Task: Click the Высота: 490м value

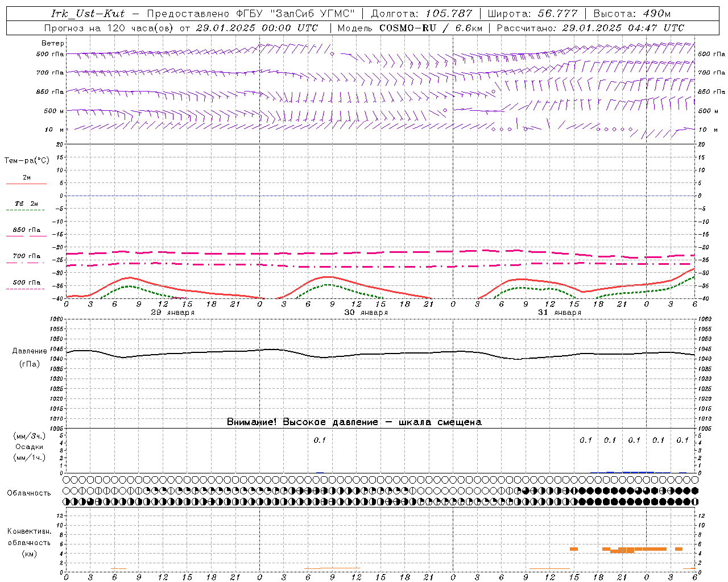Action: 632,14
